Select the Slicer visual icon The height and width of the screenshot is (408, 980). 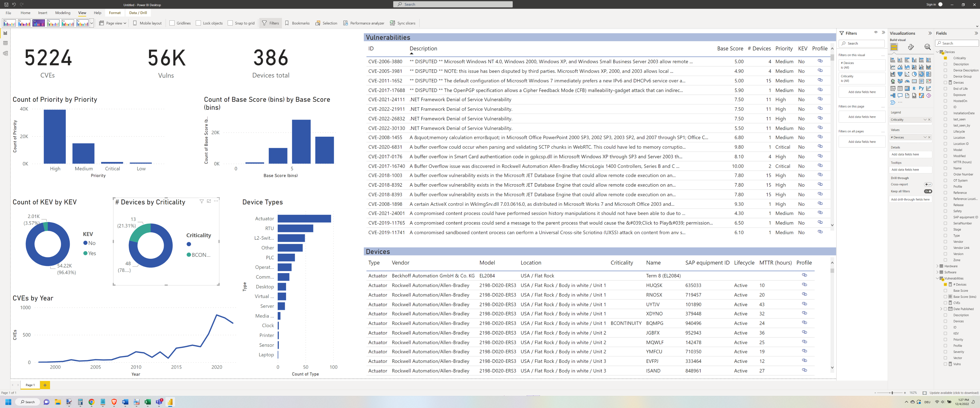pos(893,88)
